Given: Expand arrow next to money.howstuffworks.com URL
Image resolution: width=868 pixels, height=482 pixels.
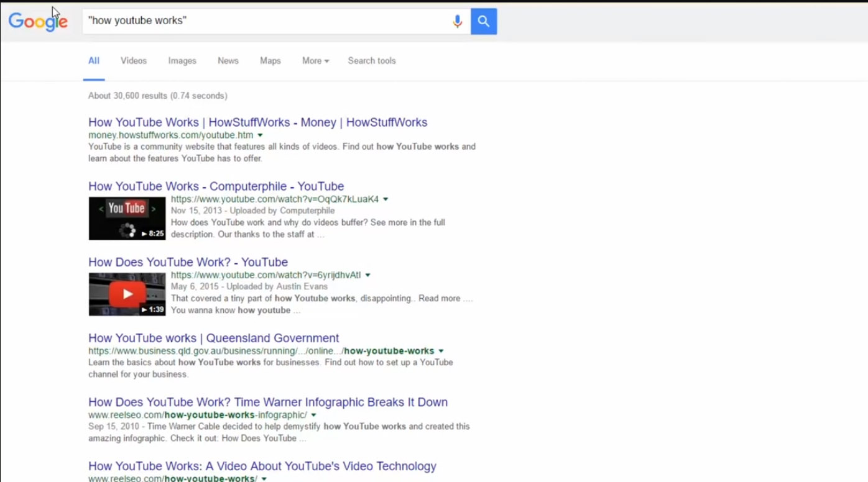Looking at the screenshot, I should 261,135.
